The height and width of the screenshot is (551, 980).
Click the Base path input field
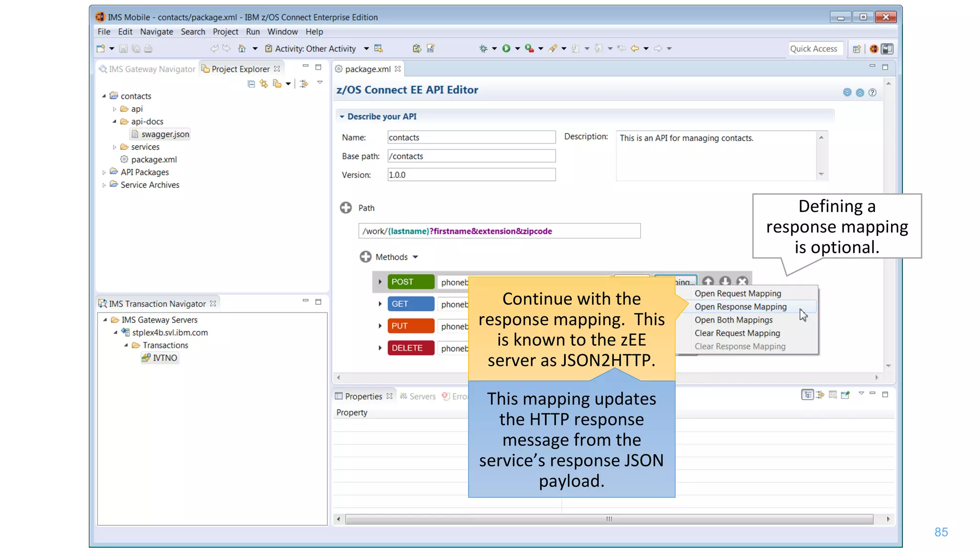(x=471, y=156)
